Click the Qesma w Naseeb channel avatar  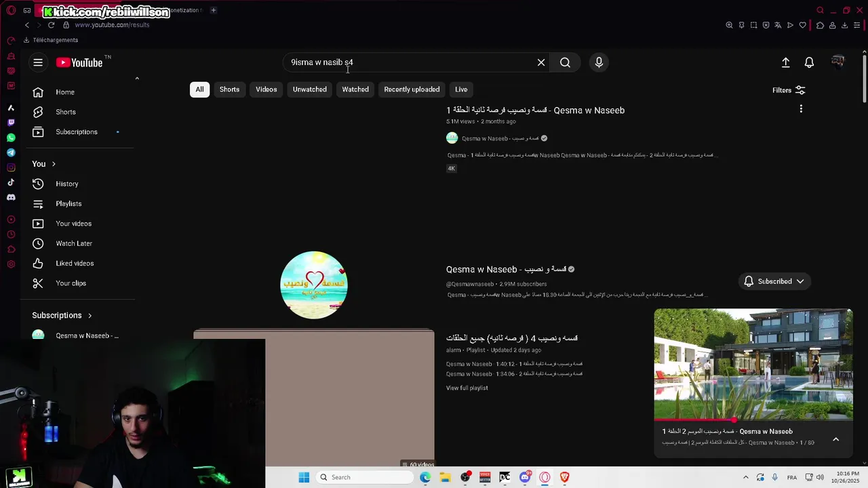(x=314, y=285)
